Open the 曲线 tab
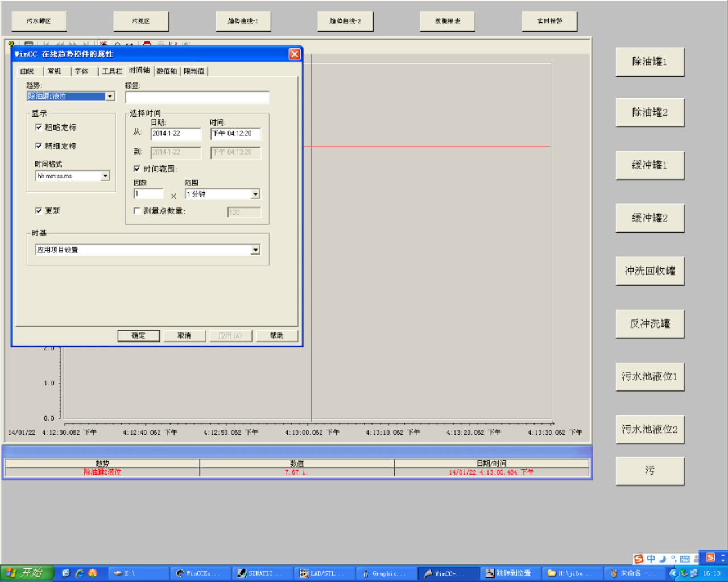The width and height of the screenshot is (728, 582). click(x=27, y=71)
